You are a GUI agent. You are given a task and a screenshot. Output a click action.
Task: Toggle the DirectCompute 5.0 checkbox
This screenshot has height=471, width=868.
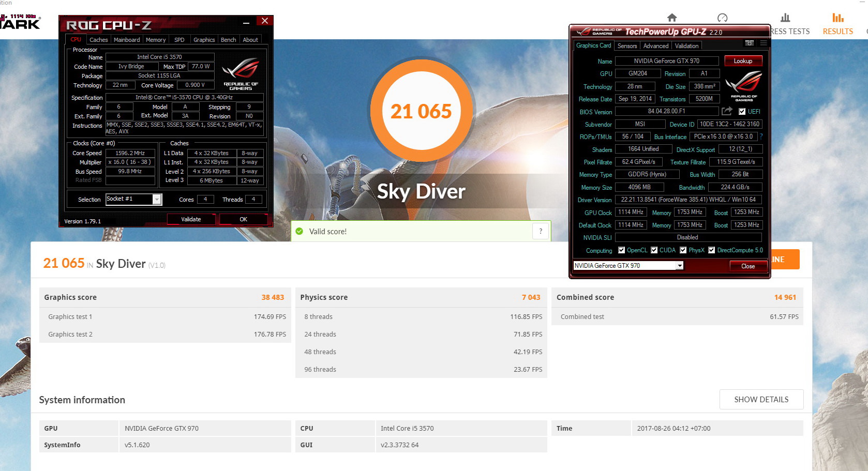coord(712,250)
